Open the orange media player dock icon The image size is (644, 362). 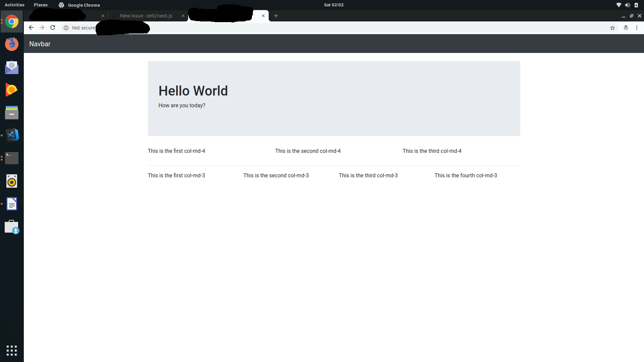pyautogui.click(x=12, y=90)
